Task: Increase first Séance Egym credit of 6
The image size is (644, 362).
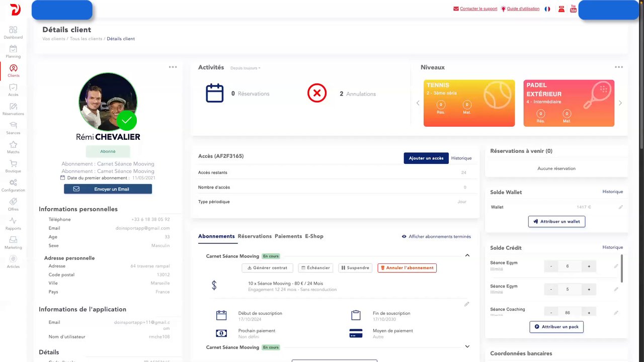Action: [x=589, y=266]
